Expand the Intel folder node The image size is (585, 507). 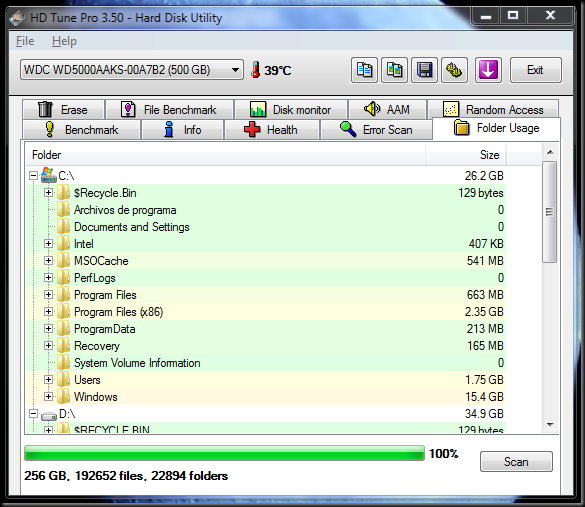tap(48, 244)
